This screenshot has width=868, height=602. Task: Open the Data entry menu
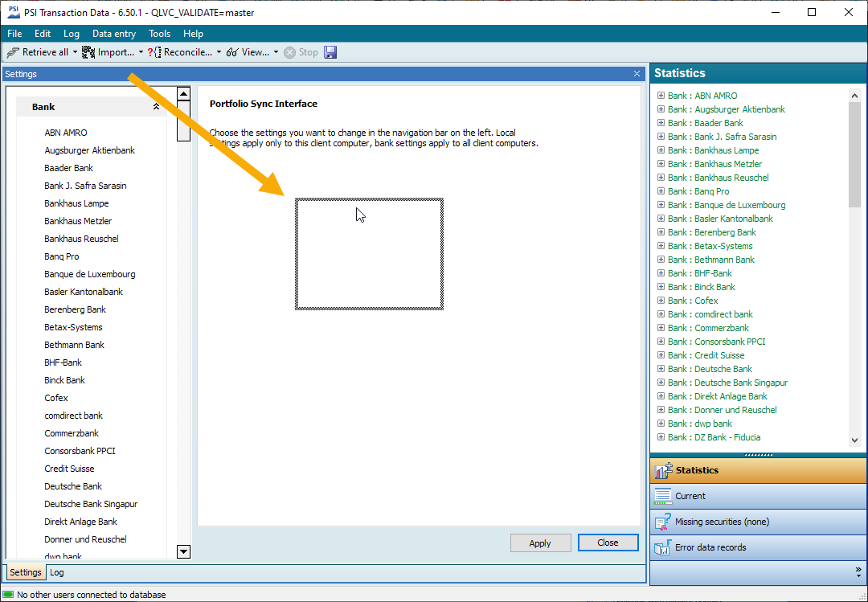tap(114, 34)
